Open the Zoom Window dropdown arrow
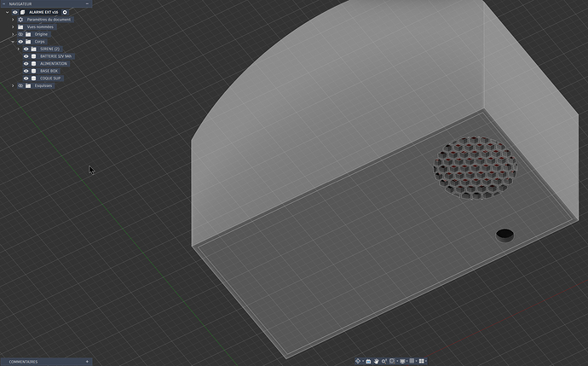 tap(397, 361)
